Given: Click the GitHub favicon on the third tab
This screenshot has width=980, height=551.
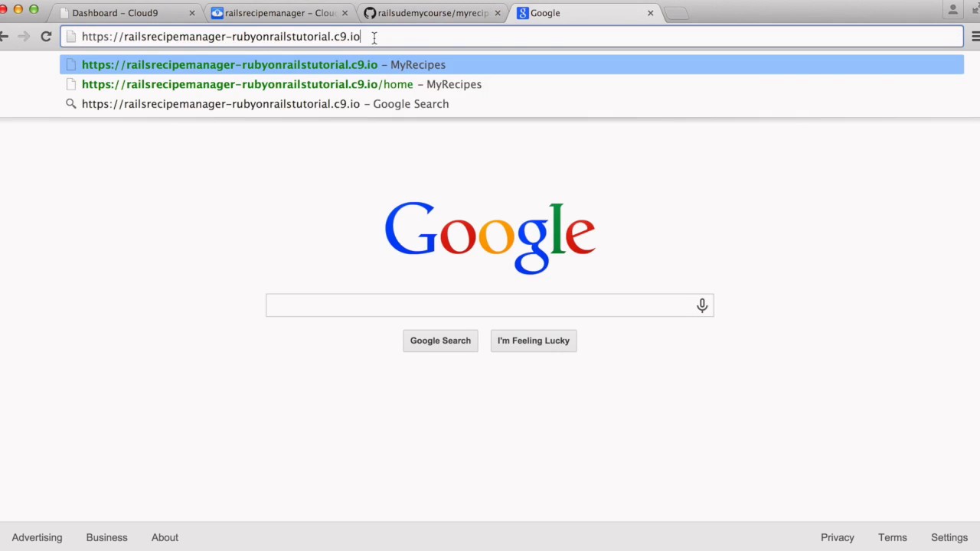Looking at the screenshot, I should point(370,13).
